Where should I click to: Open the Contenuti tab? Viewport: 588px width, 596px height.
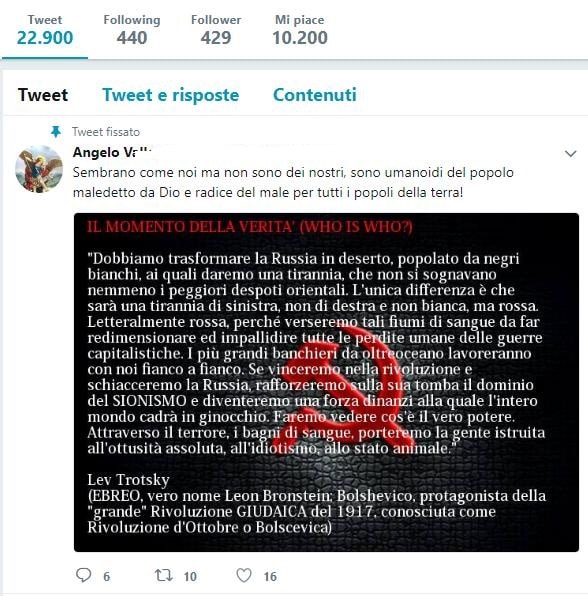click(x=315, y=95)
